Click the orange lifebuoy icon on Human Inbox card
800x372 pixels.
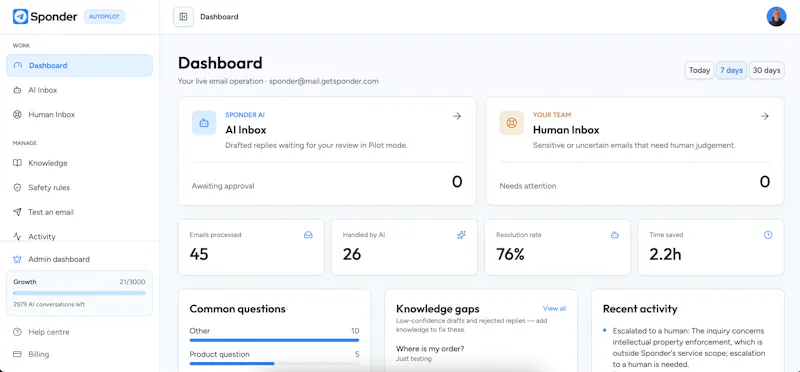click(x=512, y=123)
